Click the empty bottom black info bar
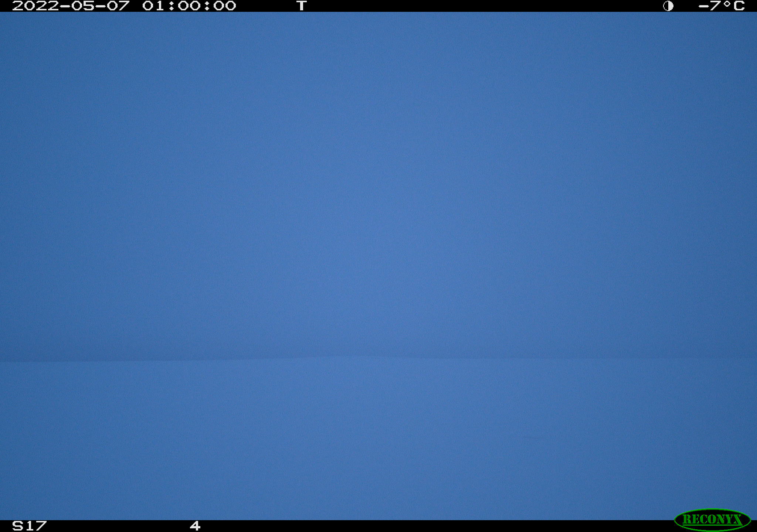This screenshot has height=532, width=757. [436, 526]
